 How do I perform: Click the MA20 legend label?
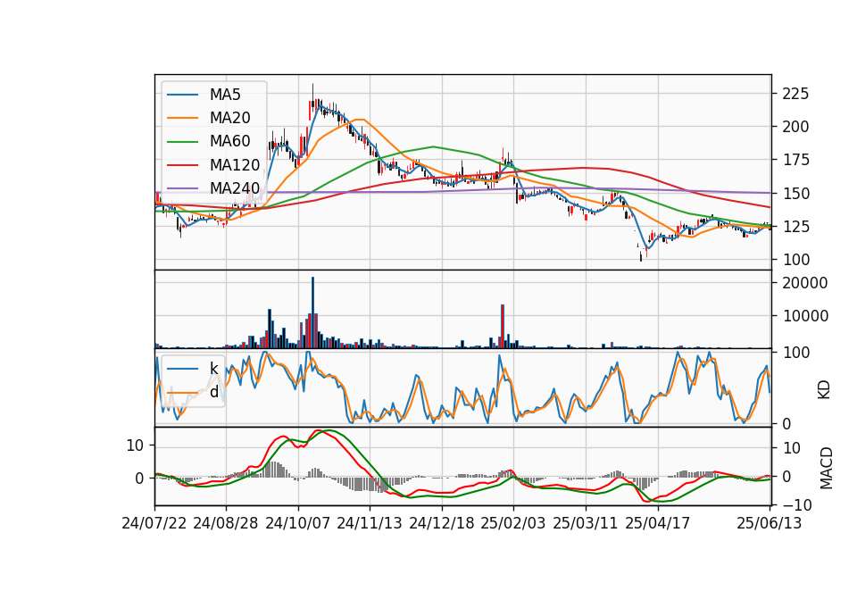[x=229, y=118]
